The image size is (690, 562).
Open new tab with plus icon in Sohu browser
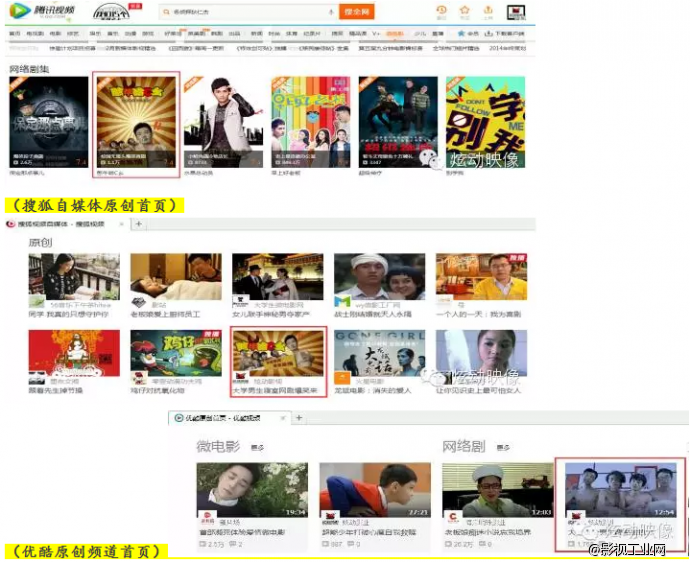click(x=139, y=225)
